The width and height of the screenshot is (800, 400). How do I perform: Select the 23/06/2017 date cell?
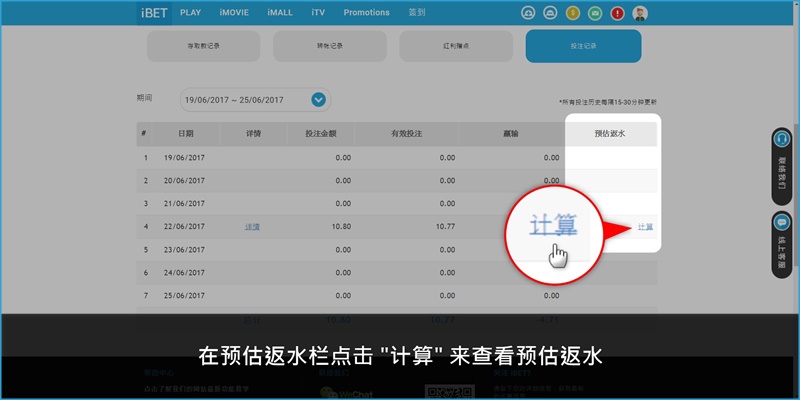[x=184, y=249]
